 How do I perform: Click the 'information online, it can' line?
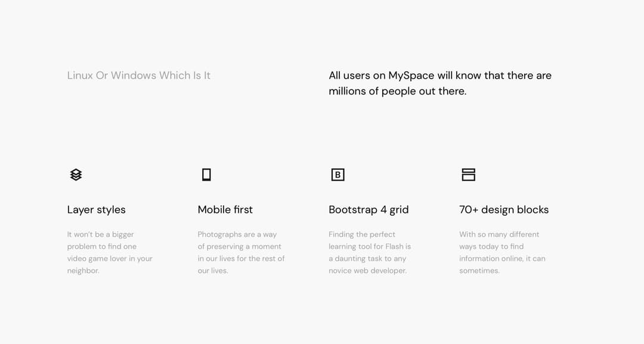(x=502, y=259)
